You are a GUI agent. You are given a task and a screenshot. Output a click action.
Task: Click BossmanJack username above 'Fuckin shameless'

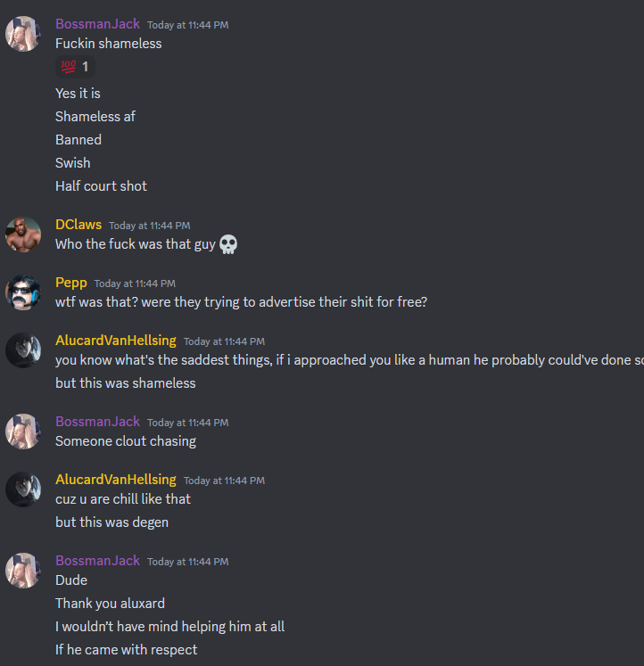[97, 24]
